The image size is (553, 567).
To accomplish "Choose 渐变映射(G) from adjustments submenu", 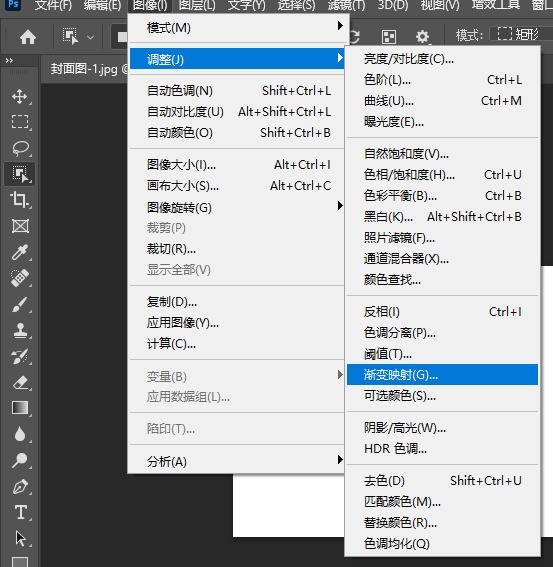I will point(442,375).
